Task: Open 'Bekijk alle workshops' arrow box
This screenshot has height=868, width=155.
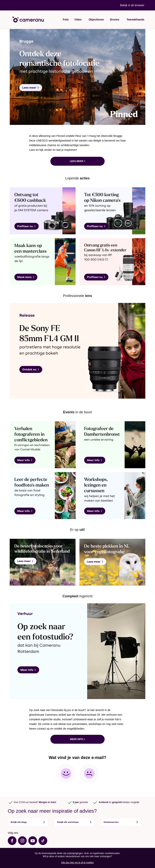Action: pos(75,822)
